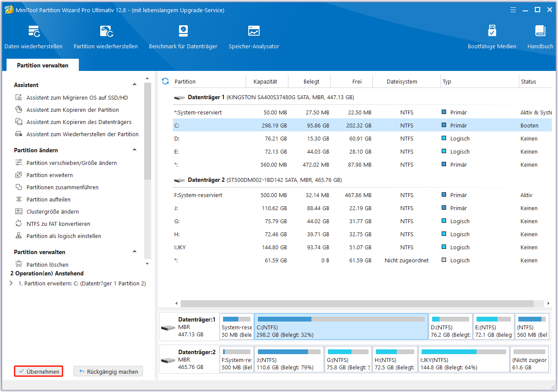Click the Übernehmen button

[39, 372]
